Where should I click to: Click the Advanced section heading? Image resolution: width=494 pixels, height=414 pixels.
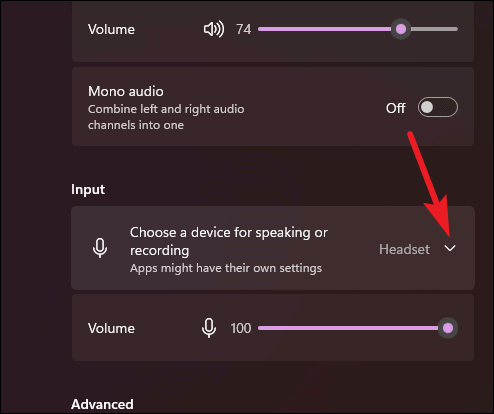coord(102,404)
